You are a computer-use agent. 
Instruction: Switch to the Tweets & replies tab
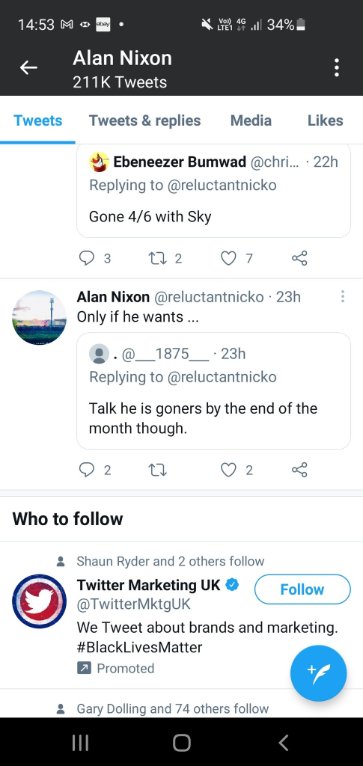(145, 120)
